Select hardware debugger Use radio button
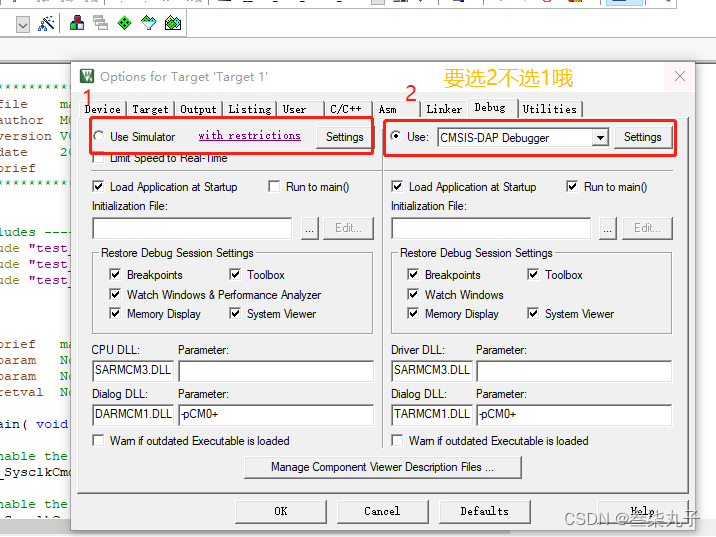716x537 pixels. point(396,136)
